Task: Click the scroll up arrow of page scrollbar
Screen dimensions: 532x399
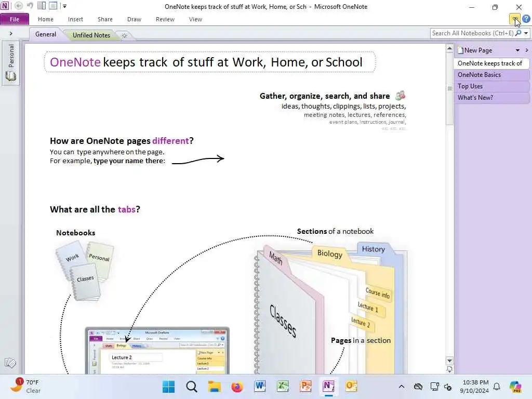Action: tap(449, 48)
